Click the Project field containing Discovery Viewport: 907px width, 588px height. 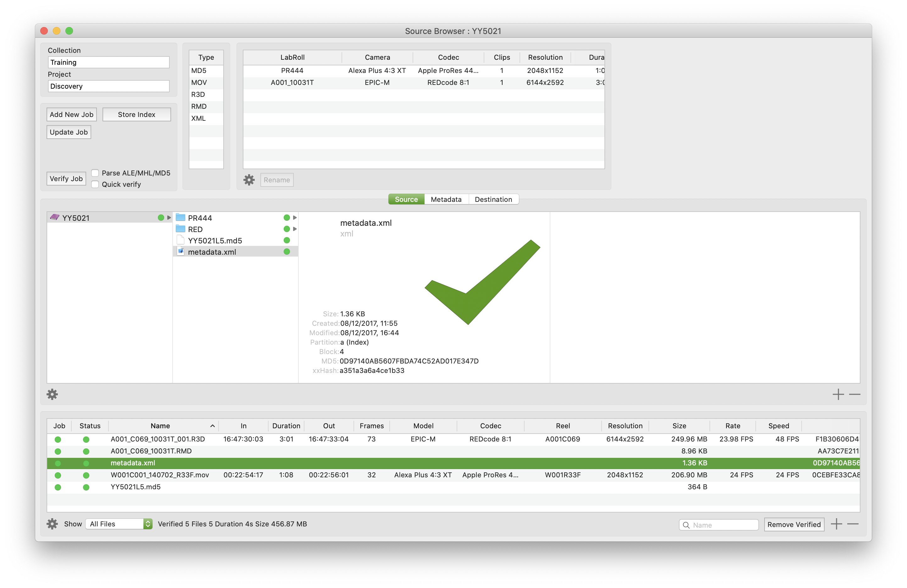(x=109, y=86)
